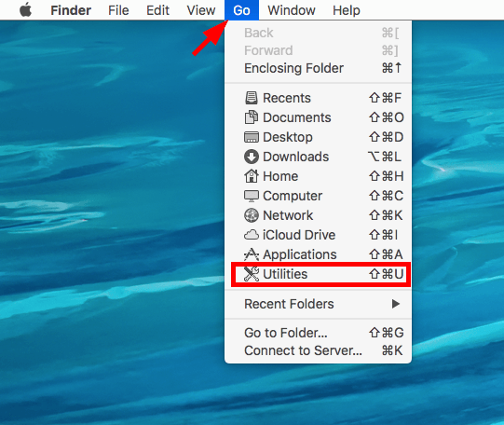Click the Recents stack icon
Viewport: 504px width, 425px height.
tap(251, 98)
